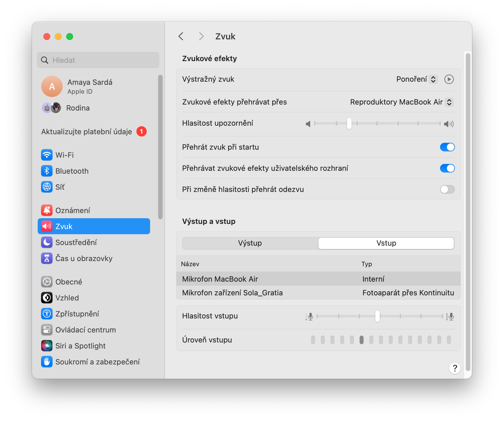Screen dimensions: 504x421
Task: Switch to the Vstup tab
Action: coord(386,243)
